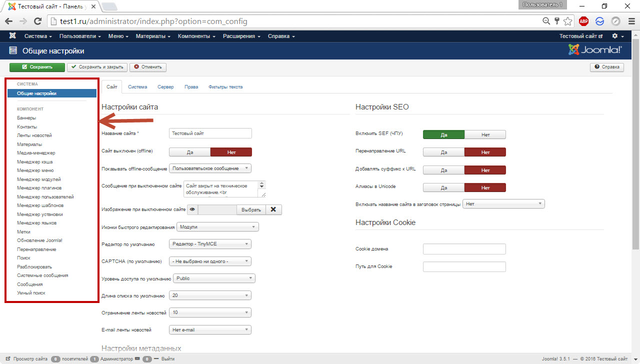This screenshot has width=640, height=364.
Task: Click the browser back arrow
Action: click(9, 21)
